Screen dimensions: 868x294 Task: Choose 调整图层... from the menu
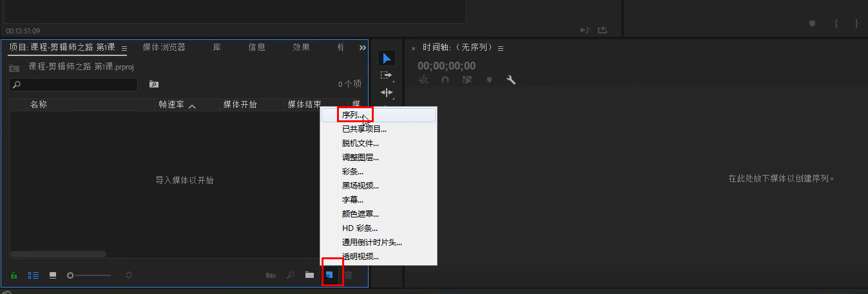(379, 157)
